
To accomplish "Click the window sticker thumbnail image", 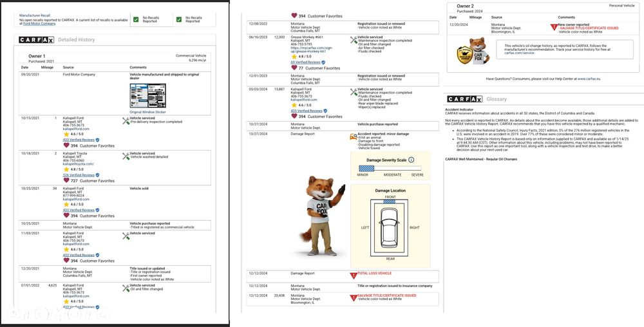I will point(148,96).
